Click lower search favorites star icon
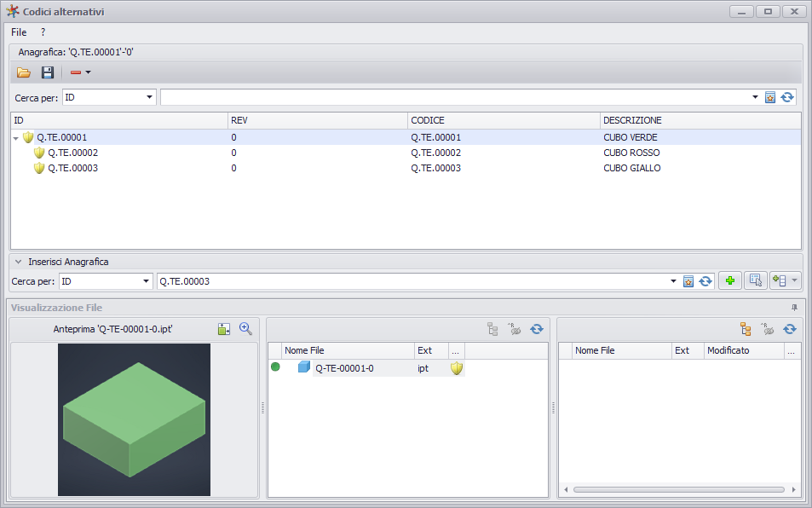812x508 pixels. (688, 281)
